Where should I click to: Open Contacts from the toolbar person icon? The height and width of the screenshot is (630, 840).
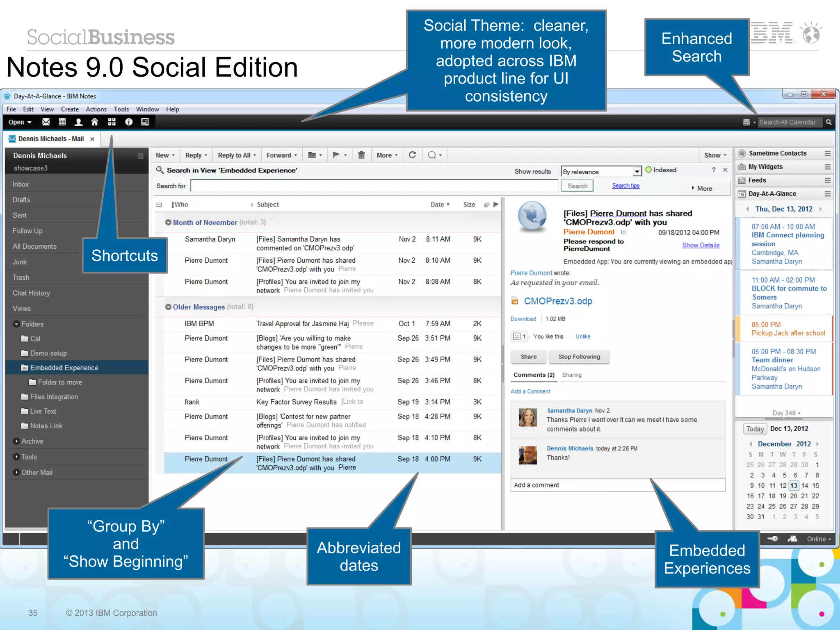point(78,122)
